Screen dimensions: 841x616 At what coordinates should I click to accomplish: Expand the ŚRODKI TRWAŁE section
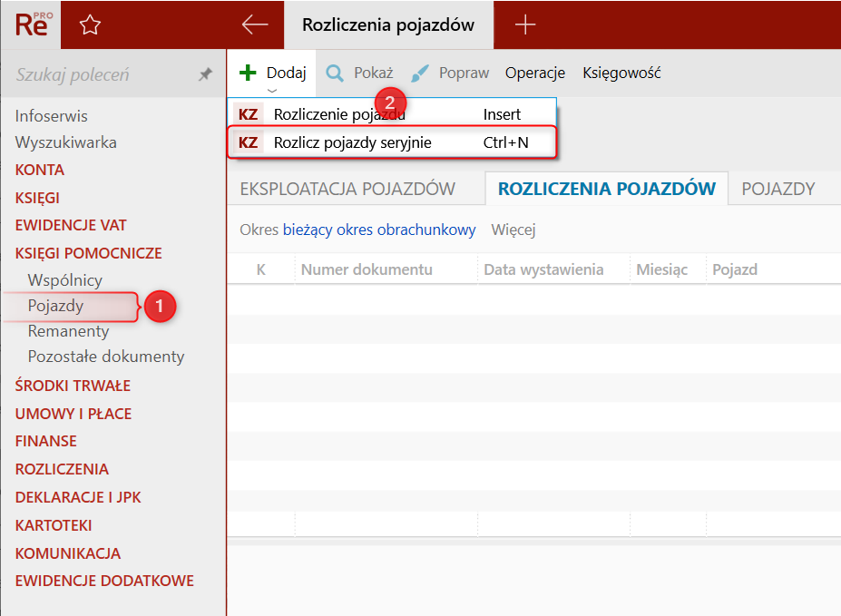pos(73,386)
